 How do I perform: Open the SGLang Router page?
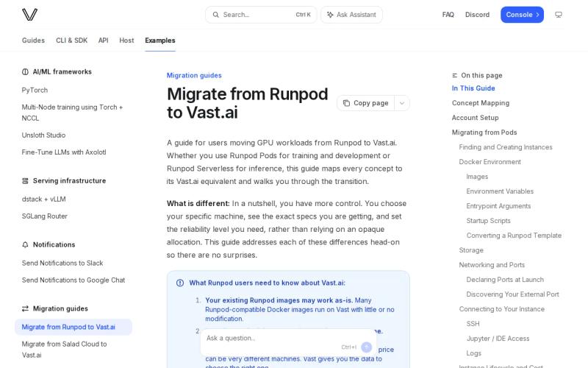(x=45, y=216)
